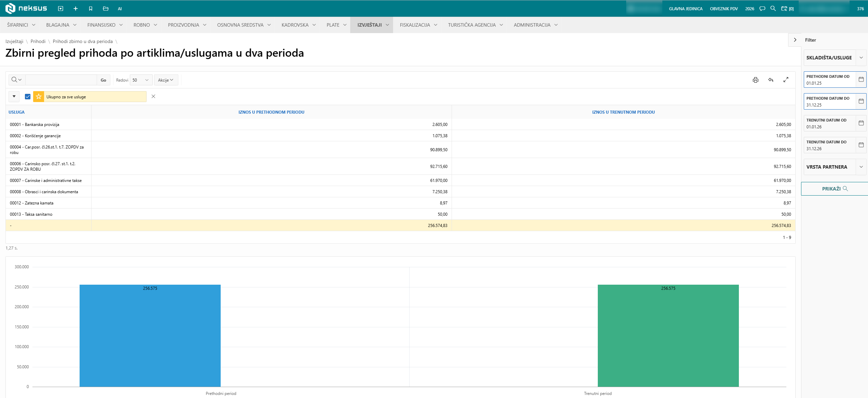Open calendar for Trenutni datum do
This screenshot has width=868, height=398.
point(861,145)
